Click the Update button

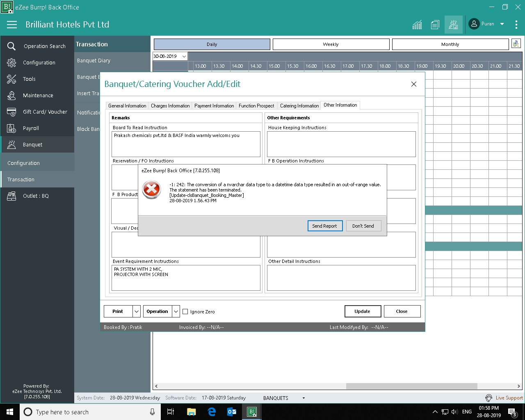pos(363,311)
